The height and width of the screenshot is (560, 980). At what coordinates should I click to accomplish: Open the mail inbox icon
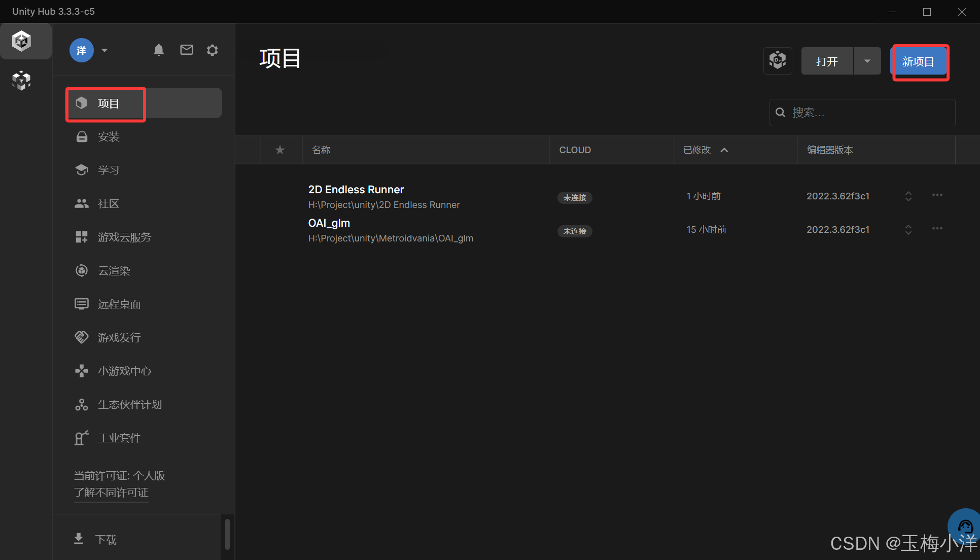click(x=187, y=50)
